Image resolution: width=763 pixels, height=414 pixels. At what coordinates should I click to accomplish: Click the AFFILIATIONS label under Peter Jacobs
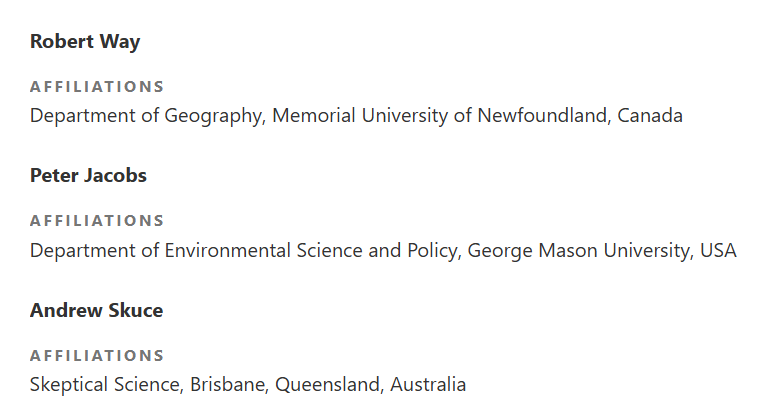tap(97, 220)
